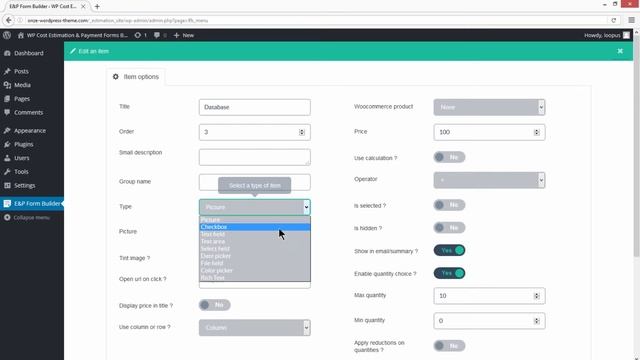Choose File field in the Type list

[x=255, y=263]
